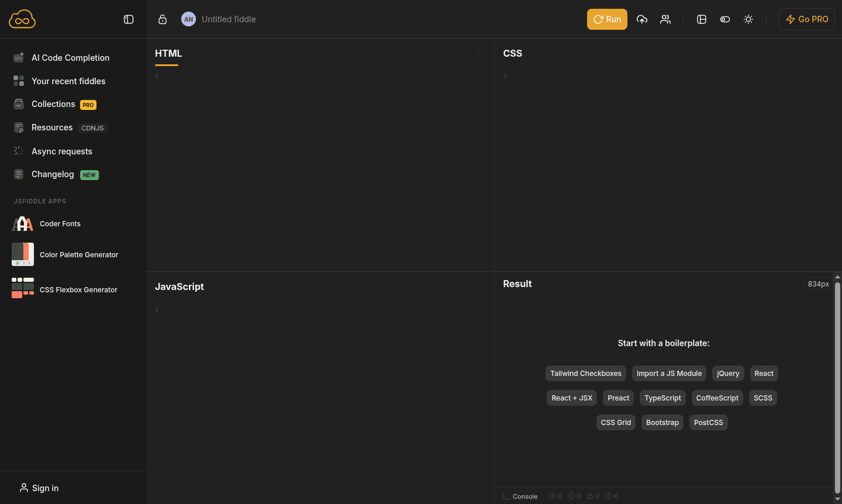The height and width of the screenshot is (504, 842).
Task: Expand the HTML language dropdown
Action: (x=193, y=53)
